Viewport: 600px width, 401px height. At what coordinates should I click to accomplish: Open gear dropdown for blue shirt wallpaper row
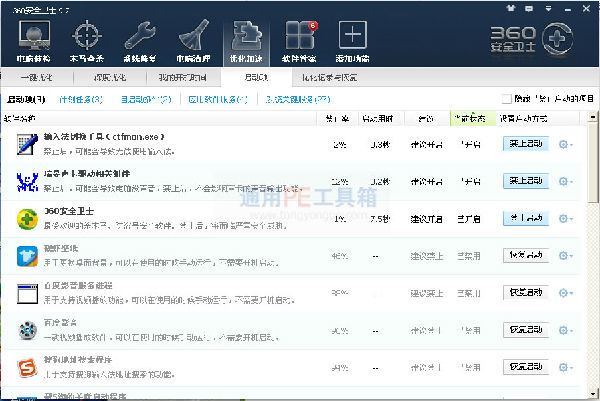566,256
